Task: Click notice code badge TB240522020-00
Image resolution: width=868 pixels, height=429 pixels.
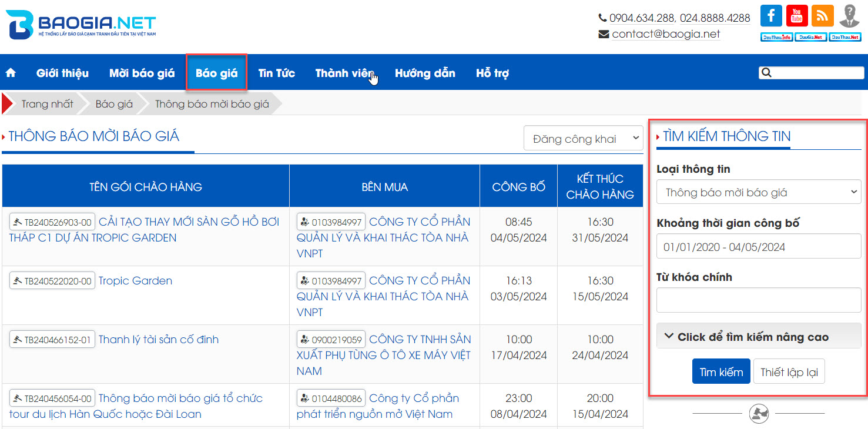Action: 52,281
